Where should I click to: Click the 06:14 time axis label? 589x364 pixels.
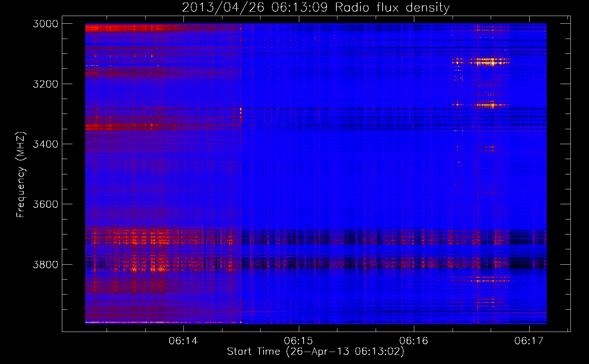(x=183, y=341)
